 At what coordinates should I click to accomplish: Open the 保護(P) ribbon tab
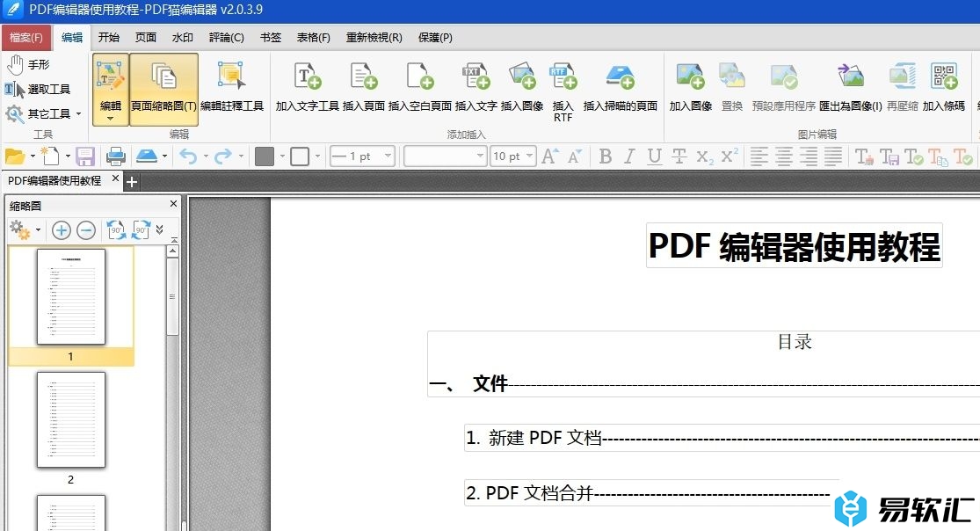pos(435,38)
